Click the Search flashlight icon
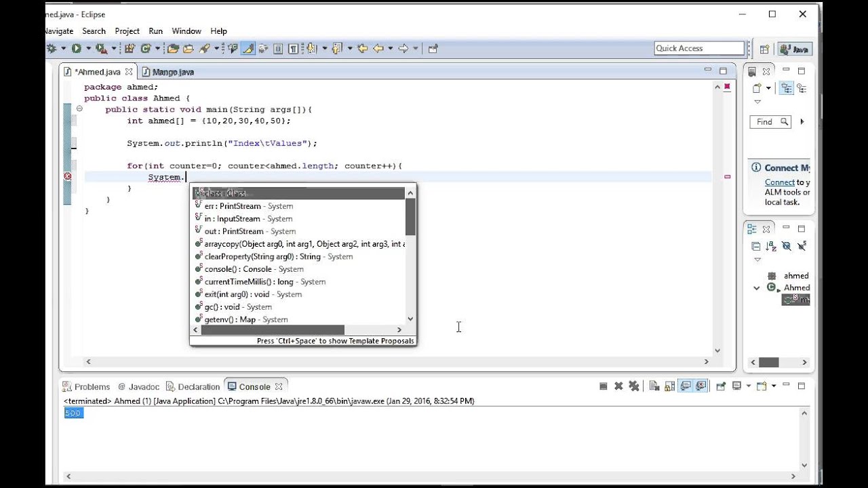Screen dimensions: 868x488 [x=205, y=49]
